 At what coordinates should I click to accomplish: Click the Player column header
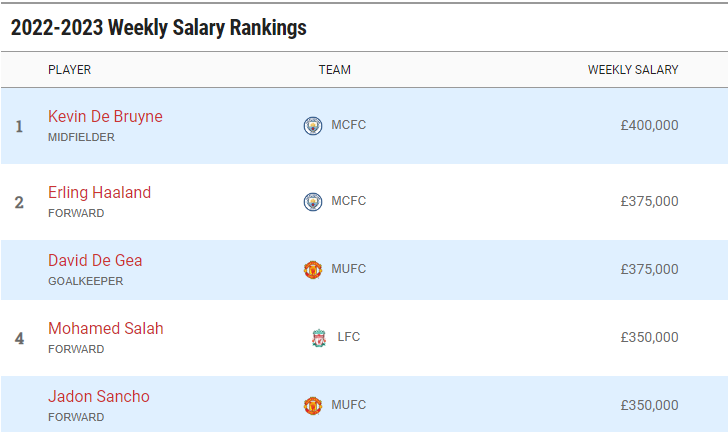pos(69,70)
